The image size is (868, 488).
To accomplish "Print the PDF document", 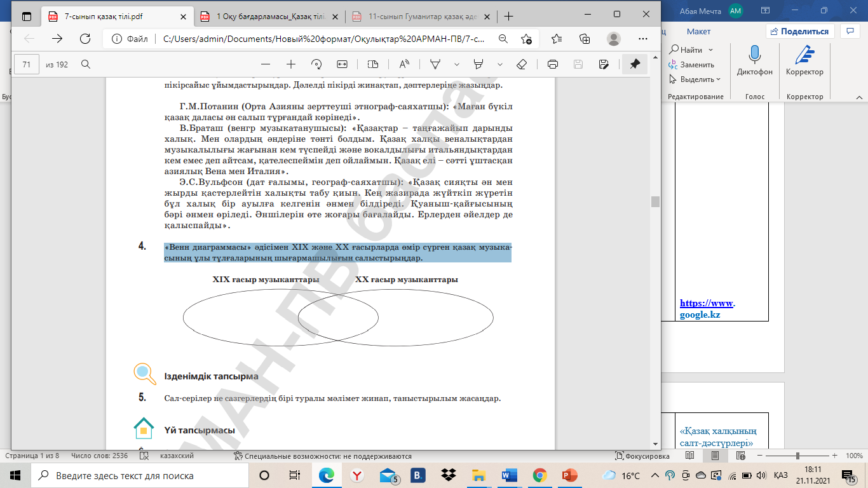I will tap(553, 64).
